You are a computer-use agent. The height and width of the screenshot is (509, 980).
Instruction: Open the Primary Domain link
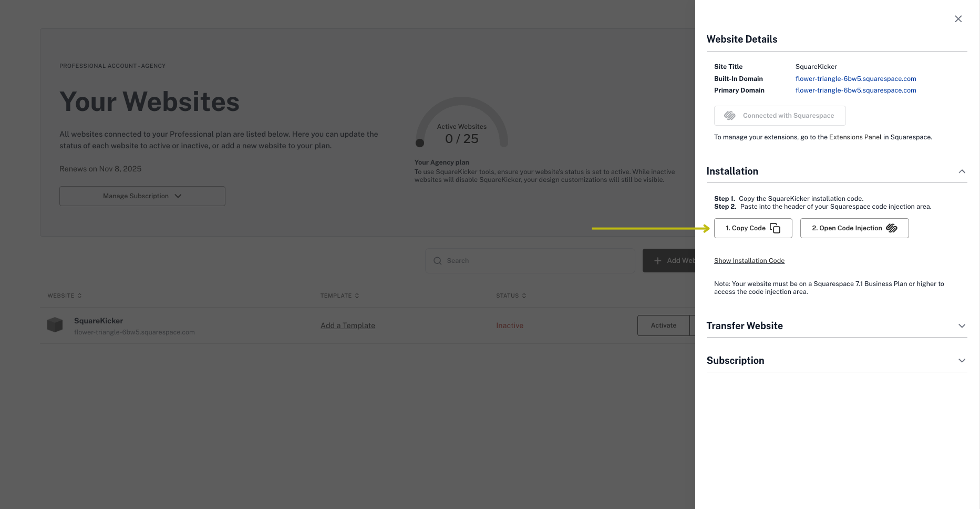[855, 90]
